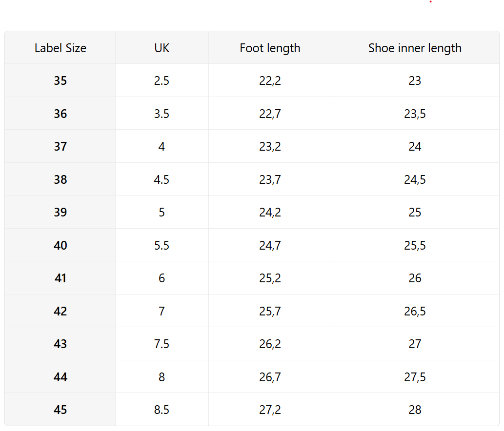This screenshot has height=431, width=504.
Task: Click UK size 7.5 cell
Action: [161, 344]
